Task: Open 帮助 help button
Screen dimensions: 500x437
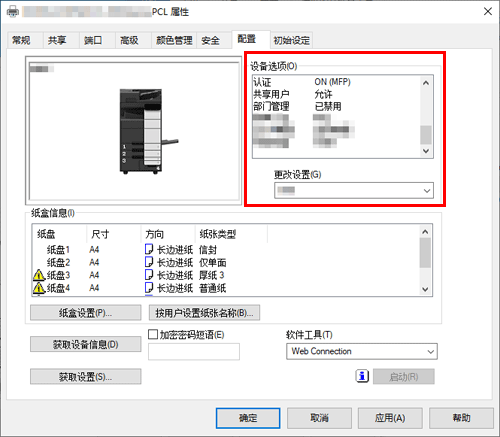Action: click(461, 418)
